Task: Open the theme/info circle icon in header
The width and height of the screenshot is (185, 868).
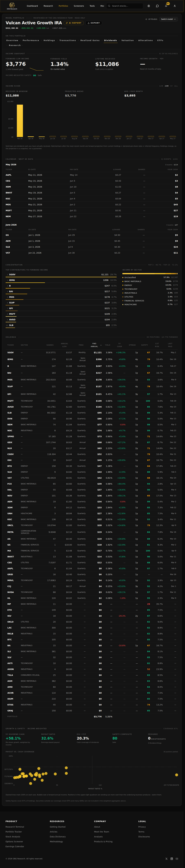Action: [149, 6]
